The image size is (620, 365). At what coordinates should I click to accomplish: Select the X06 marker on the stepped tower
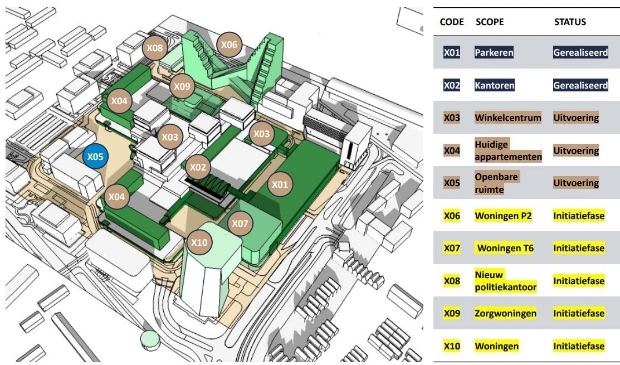pos(229,45)
